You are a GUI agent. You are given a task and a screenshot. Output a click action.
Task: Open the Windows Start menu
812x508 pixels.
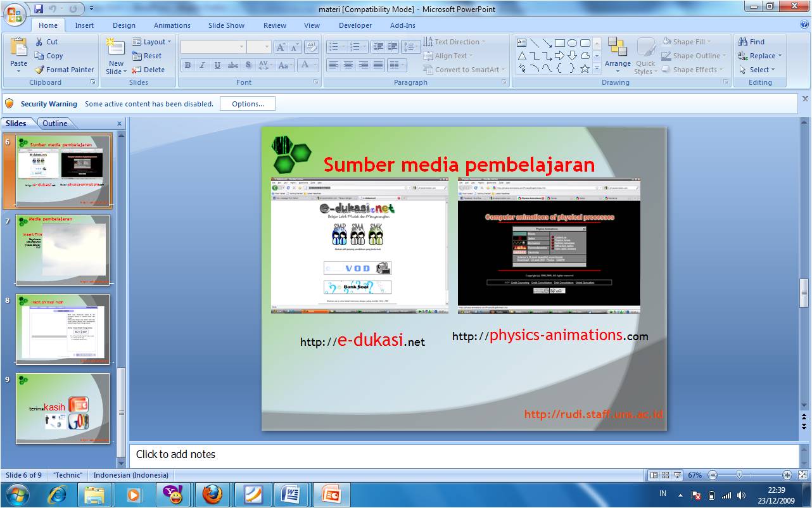click(x=16, y=494)
